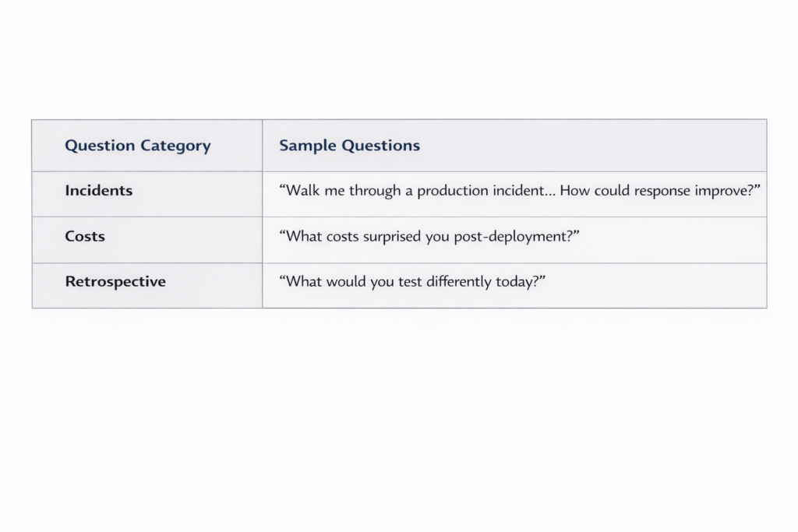Click the 'Sample Questions' column header

coord(349,146)
